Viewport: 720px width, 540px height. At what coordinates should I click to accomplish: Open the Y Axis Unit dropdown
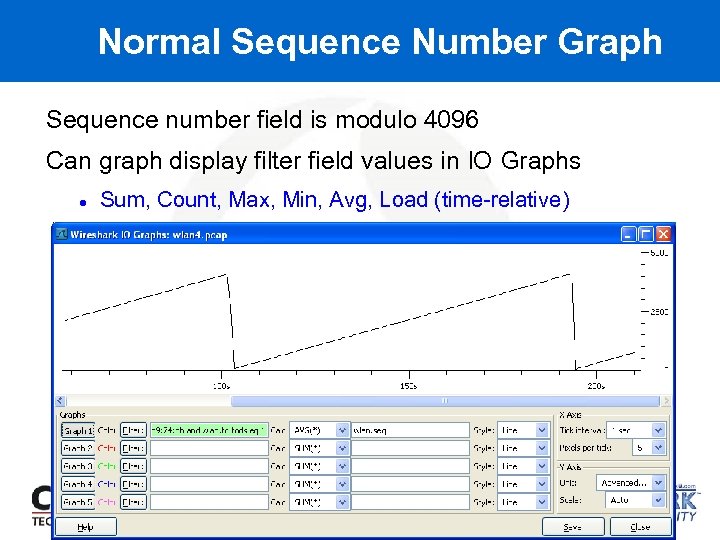(x=630, y=483)
